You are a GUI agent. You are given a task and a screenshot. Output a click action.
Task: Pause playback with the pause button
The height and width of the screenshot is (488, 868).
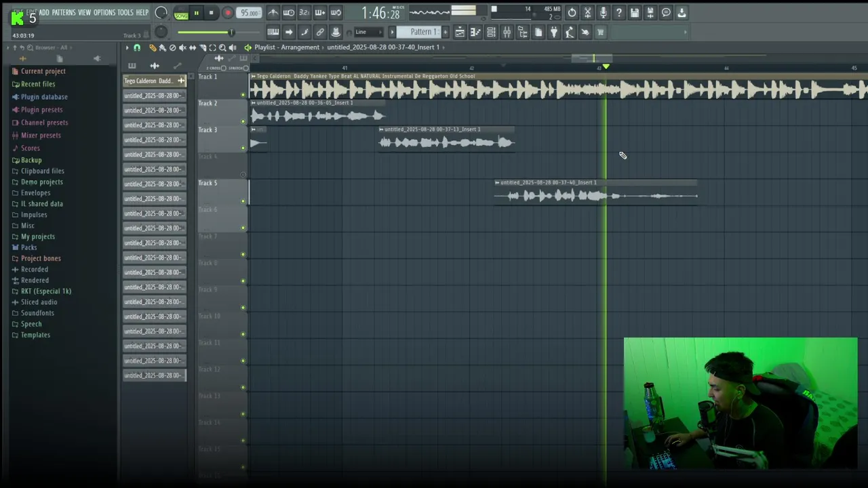click(x=197, y=12)
